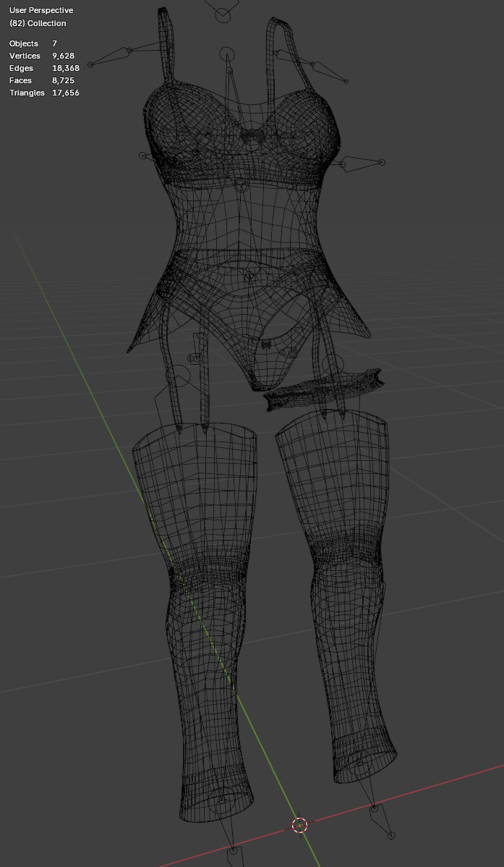Viewport: 504px width, 867px height.
Task: Click the 3D cursor at world origin
Action: (299, 824)
